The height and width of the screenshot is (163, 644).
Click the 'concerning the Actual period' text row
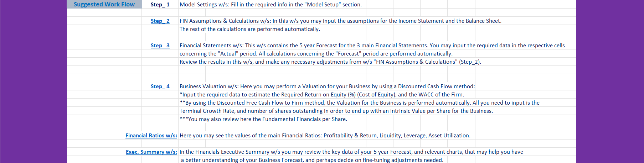(x=316, y=54)
